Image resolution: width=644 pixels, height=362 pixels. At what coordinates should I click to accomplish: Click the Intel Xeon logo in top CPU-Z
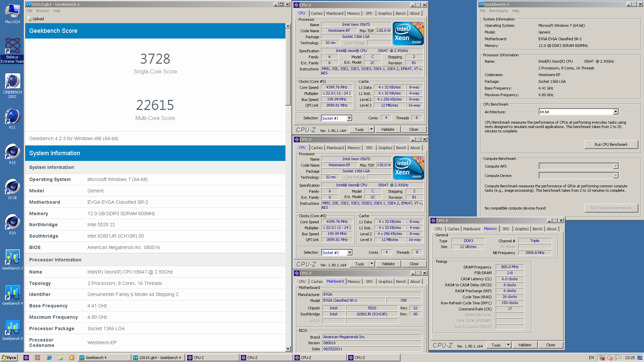click(x=408, y=34)
